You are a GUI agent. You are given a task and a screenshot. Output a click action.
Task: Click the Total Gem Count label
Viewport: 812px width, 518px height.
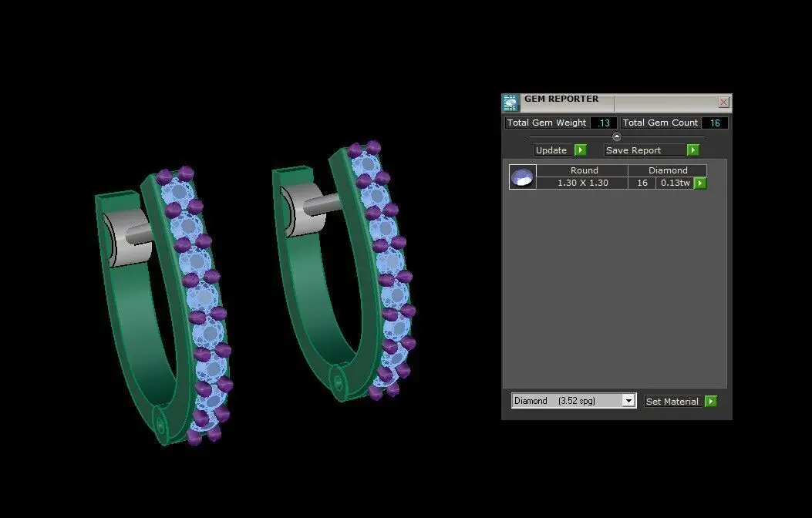(660, 123)
